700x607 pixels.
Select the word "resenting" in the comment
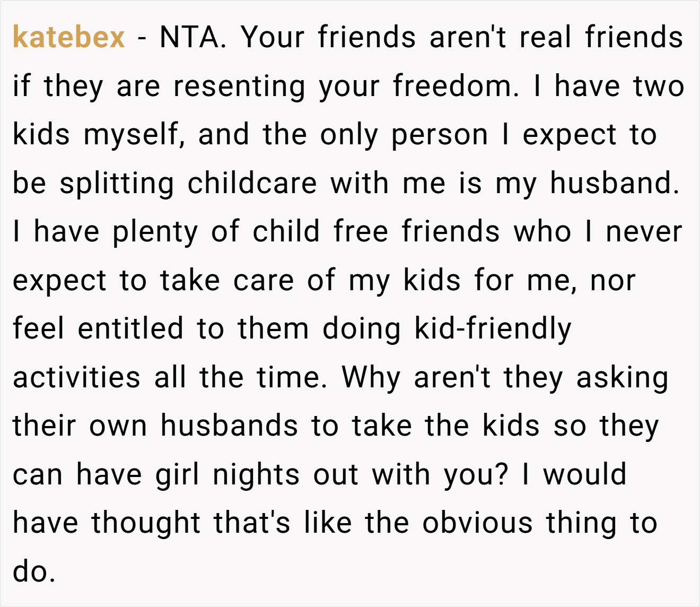click(x=239, y=86)
